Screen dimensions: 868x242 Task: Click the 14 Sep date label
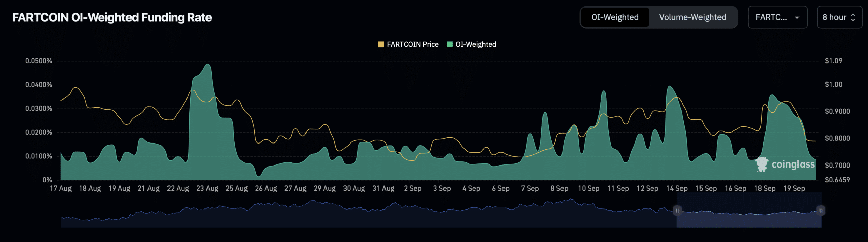(677, 189)
